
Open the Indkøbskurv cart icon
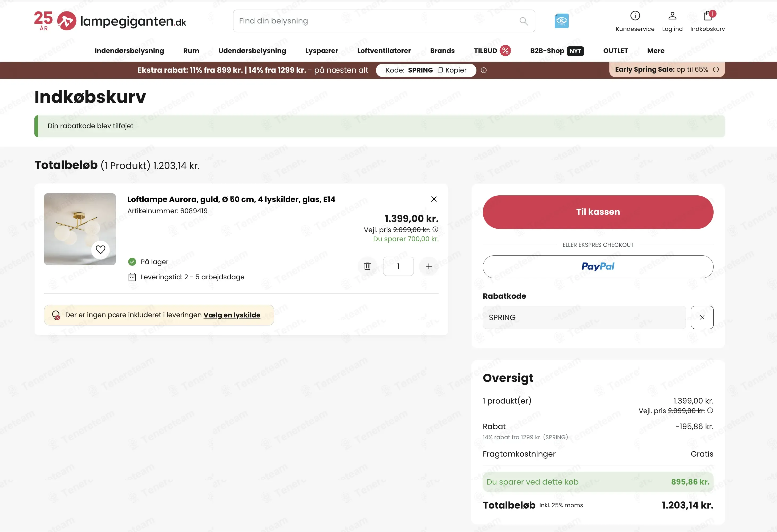(x=707, y=16)
